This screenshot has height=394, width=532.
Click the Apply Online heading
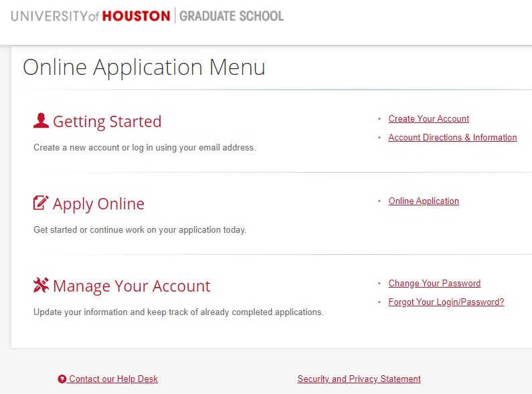coord(98,204)
